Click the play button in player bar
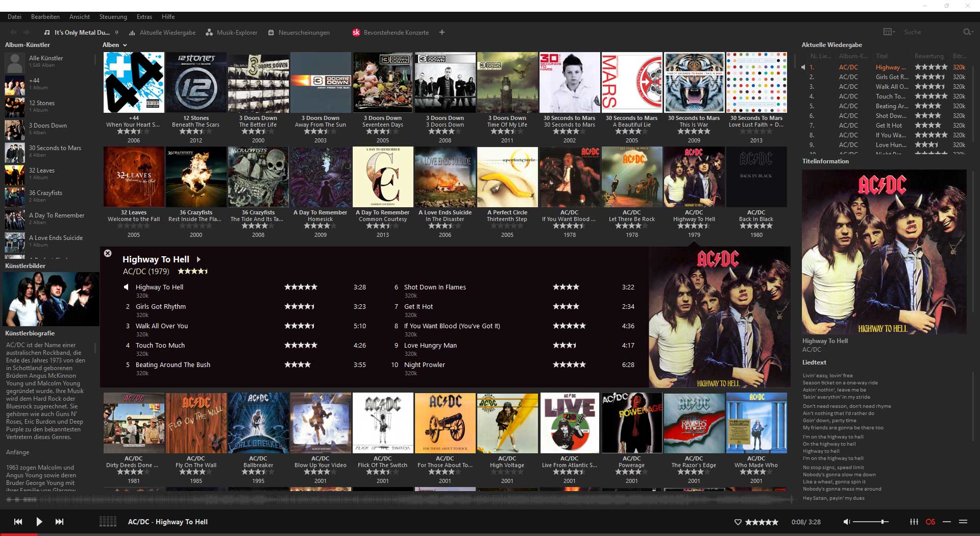 tap(39, 522)
